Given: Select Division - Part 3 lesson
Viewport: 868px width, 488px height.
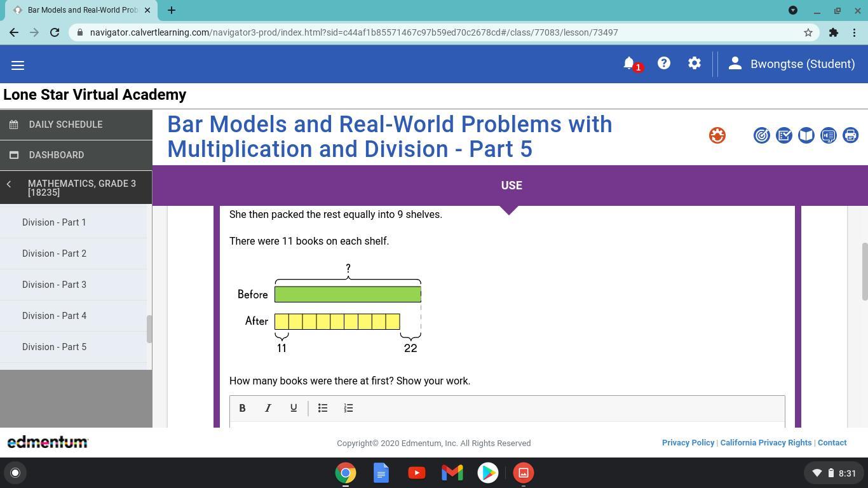Looking at the screenshot, I should (x=54, y=285).
